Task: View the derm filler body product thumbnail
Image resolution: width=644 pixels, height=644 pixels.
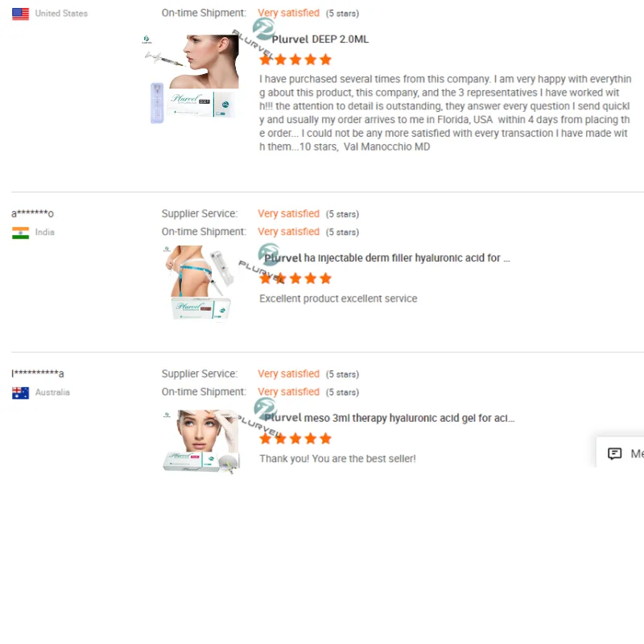Action: (198, 283)
